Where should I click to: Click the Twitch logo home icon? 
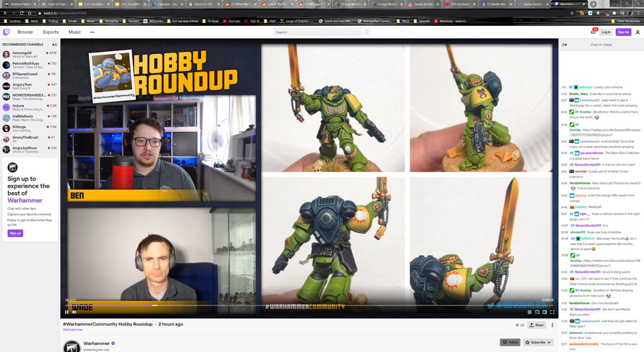click(6, 32)
